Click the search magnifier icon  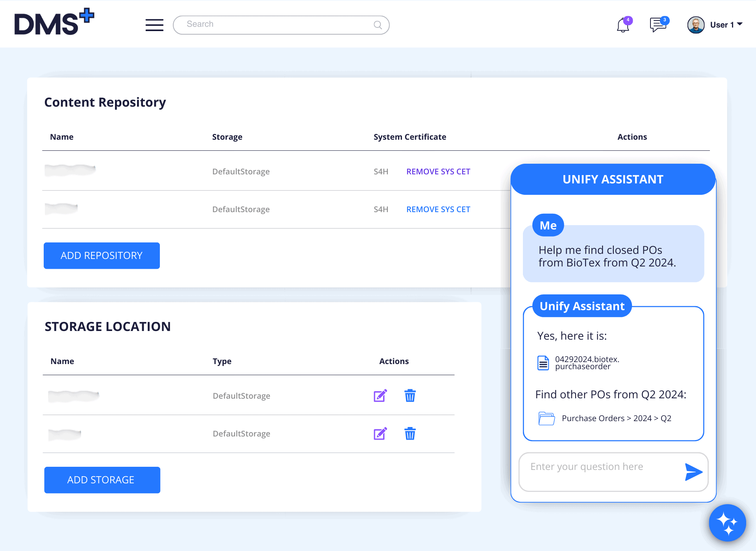coord(378,25)
